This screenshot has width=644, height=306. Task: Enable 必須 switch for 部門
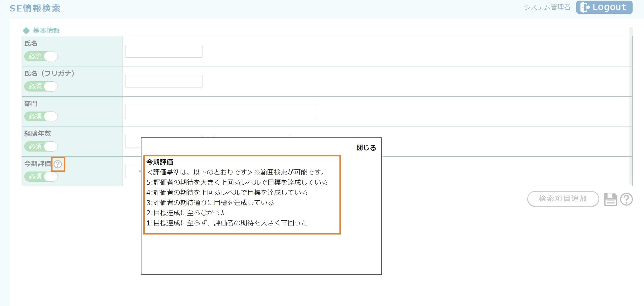(x=41, y=116)
